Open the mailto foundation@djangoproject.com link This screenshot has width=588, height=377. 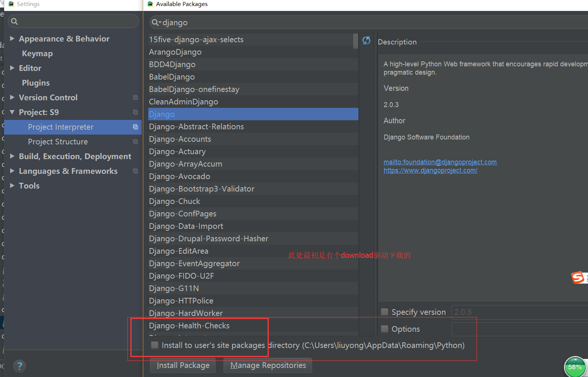point(440,162)
